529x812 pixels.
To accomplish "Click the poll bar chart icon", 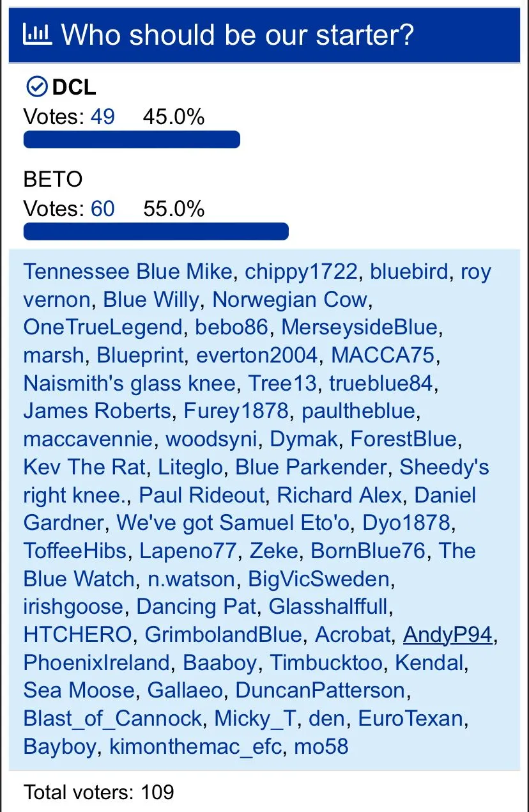I will (x=38, y=34).
